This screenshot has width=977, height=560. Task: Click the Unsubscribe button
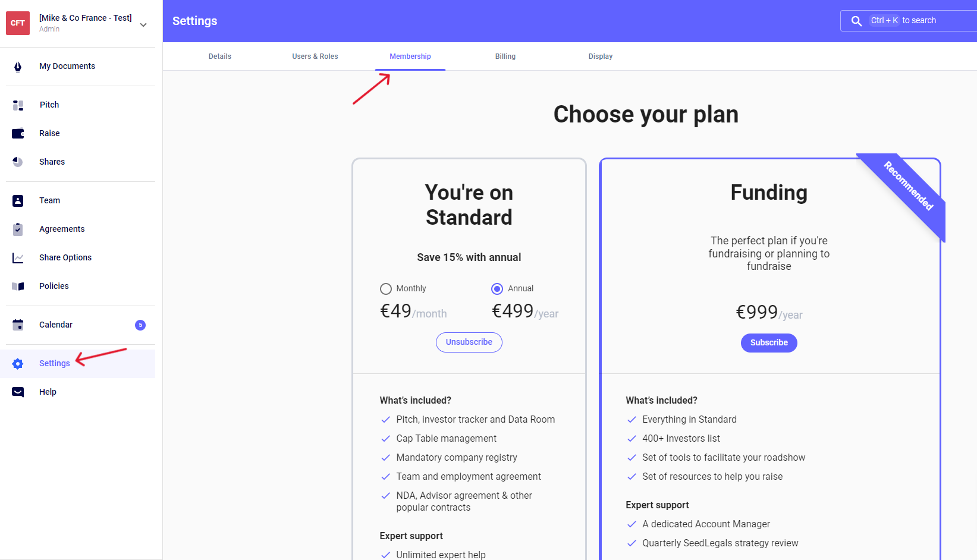pos(469,342)
